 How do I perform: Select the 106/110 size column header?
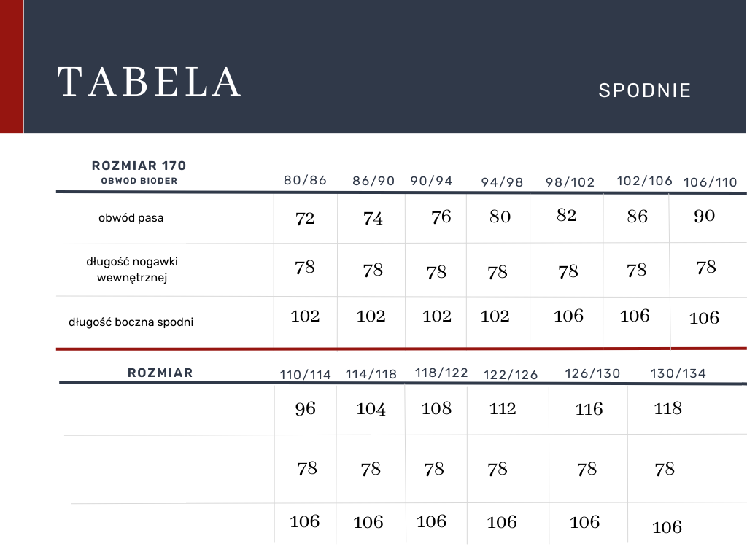(710, 182)
